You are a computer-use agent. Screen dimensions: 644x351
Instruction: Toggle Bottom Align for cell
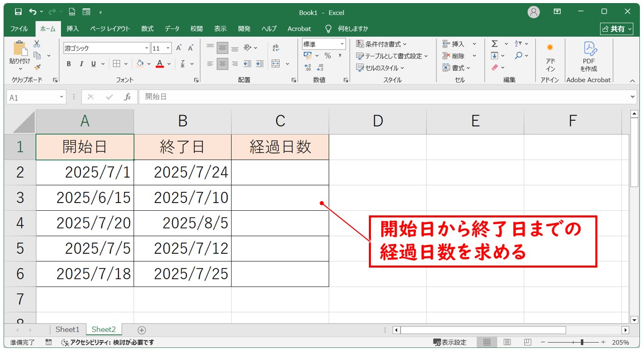[x=235, y=48]
